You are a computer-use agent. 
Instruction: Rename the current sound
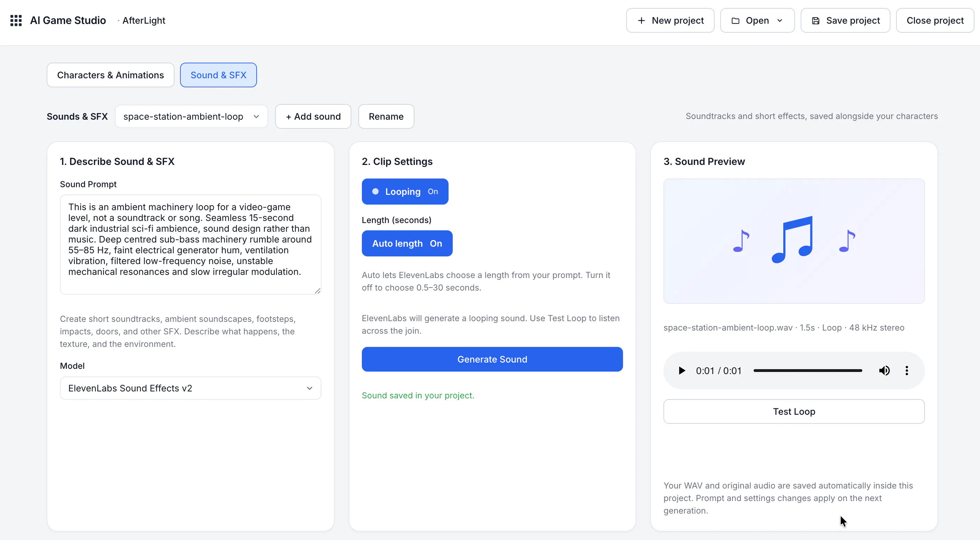(386, 116)
